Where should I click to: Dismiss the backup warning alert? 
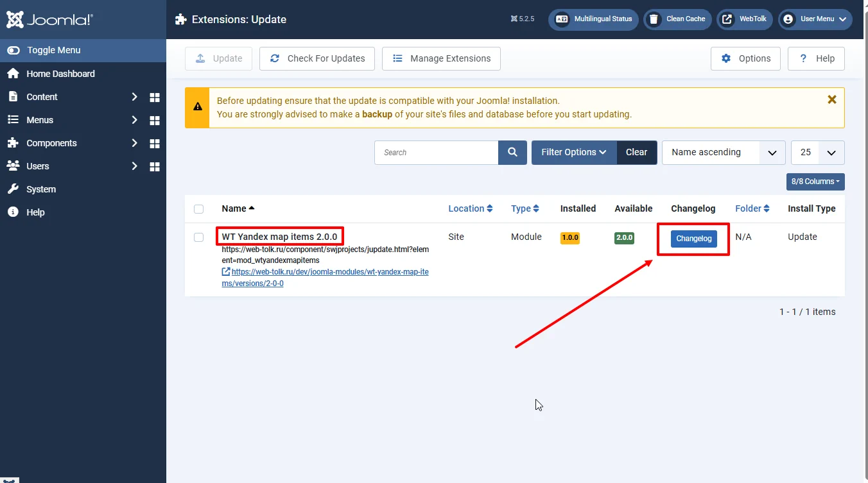[x=832, y=99]
